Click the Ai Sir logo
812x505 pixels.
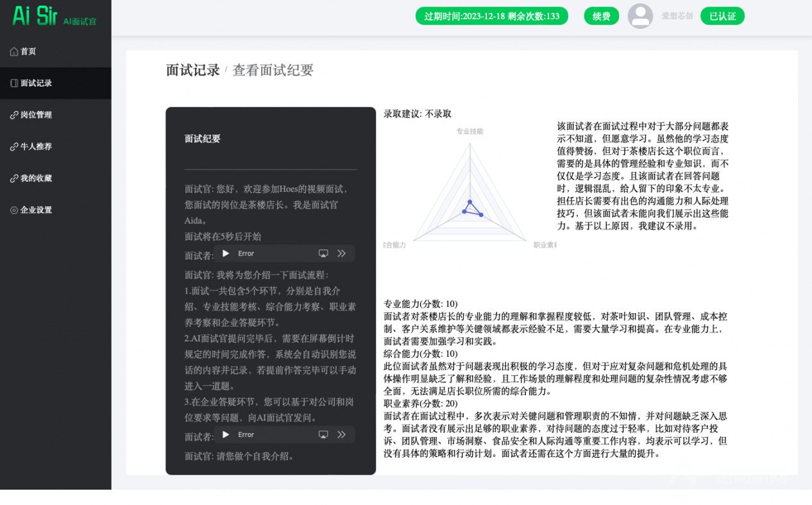(x=35, y=16)
